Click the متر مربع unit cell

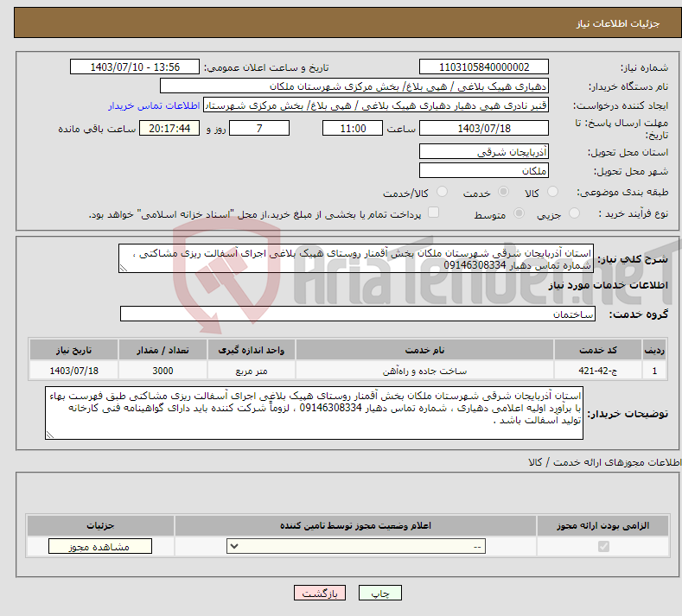coord(252,371)
